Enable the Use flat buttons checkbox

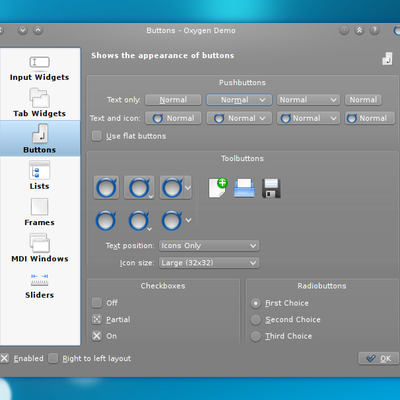click(97, 136)
